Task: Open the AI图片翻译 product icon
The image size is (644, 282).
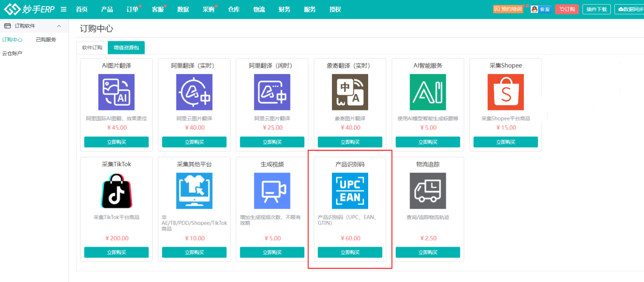Action: (117, 92)
